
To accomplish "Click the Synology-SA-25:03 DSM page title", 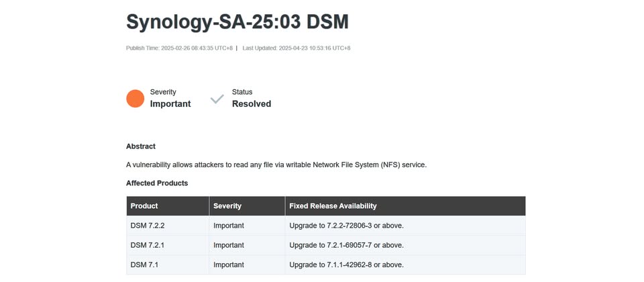I will 237,21.
